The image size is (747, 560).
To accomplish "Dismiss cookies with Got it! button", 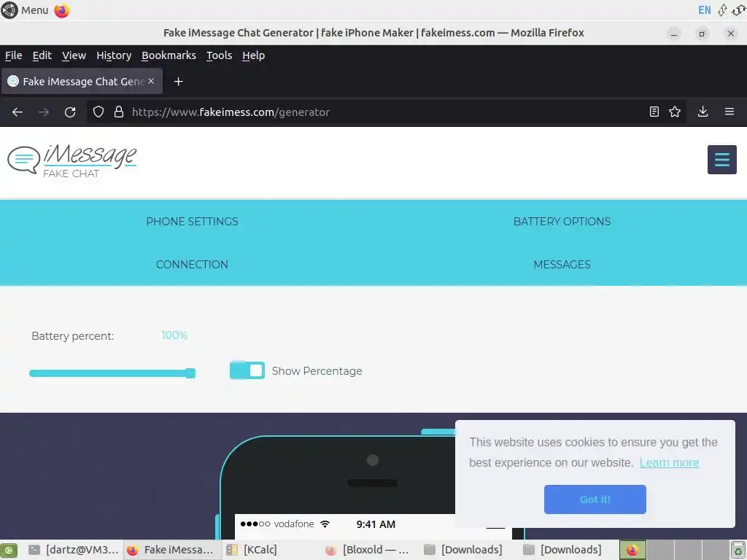I will (595, 499).
